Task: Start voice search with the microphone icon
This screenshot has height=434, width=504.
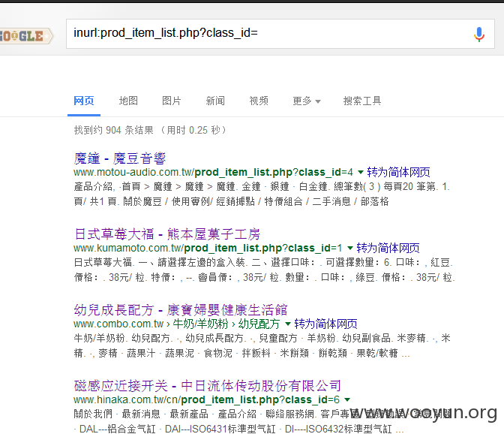Action: tap(479, 34)
